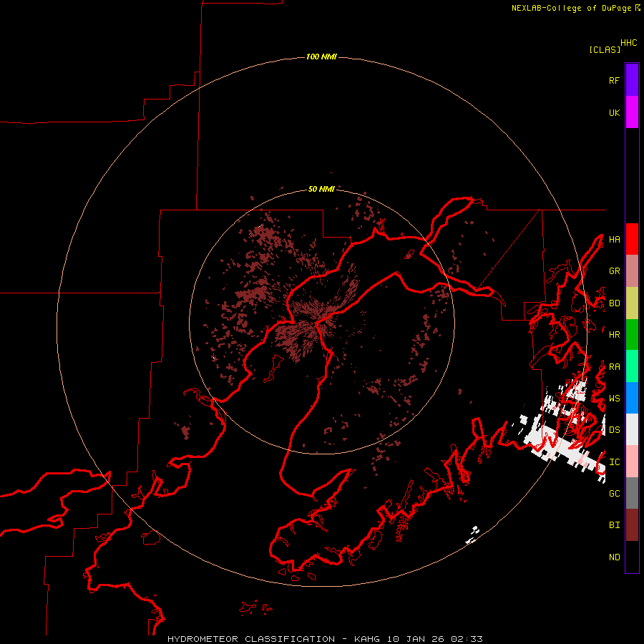The image size is (644, 644).
Task: Click the ND black legend swatch
Action: [632, 557]
